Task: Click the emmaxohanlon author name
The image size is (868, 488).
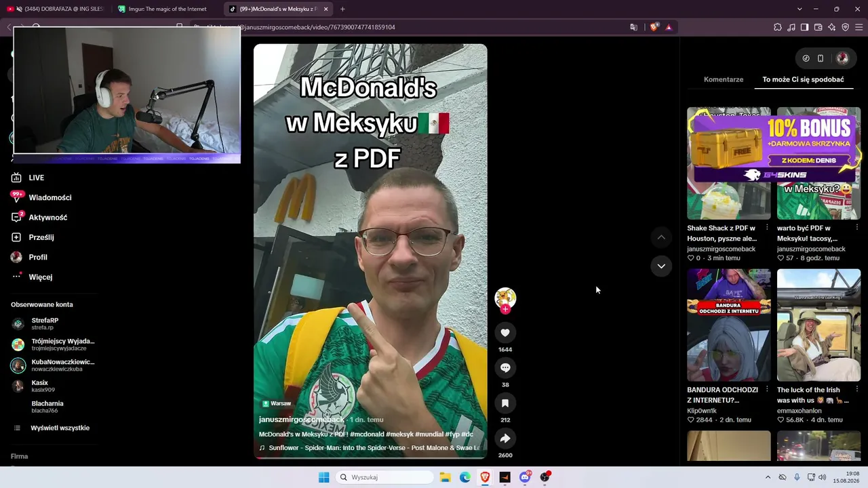Action: [x=799, y=411]
